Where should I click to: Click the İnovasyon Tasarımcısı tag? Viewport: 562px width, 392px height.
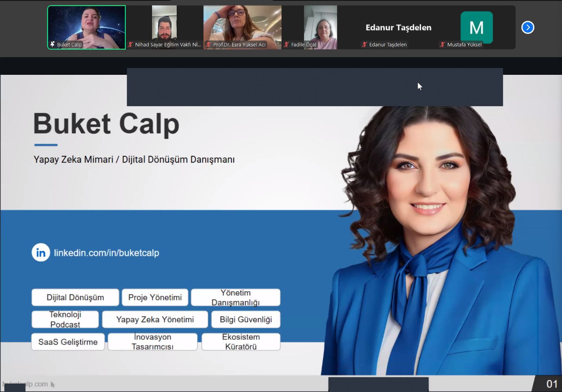coord(152,342)
